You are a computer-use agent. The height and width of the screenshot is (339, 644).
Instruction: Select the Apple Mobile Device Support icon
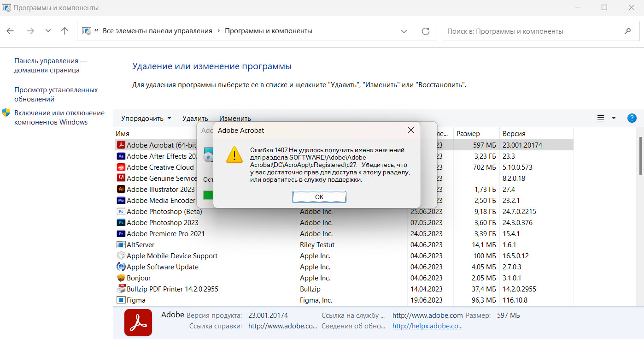tap(121, 256)
